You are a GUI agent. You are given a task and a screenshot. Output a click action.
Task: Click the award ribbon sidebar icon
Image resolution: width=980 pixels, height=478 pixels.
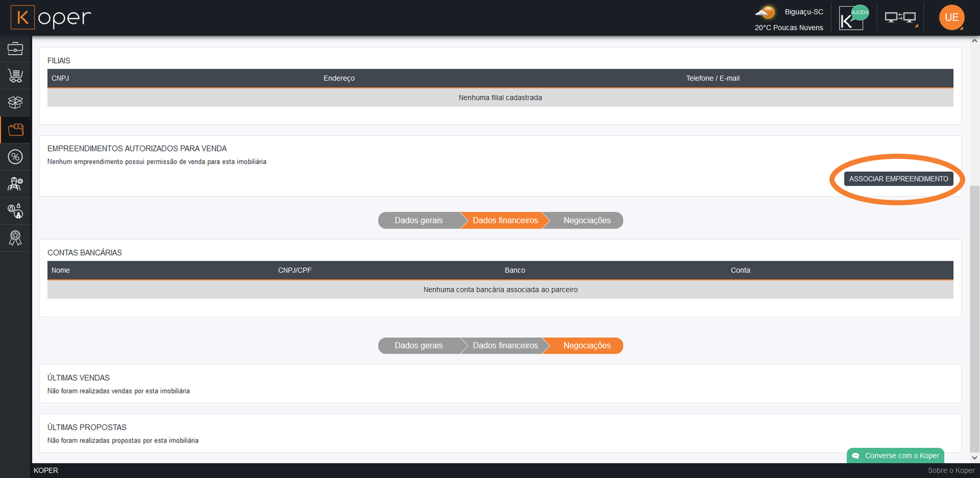(15, 238)
